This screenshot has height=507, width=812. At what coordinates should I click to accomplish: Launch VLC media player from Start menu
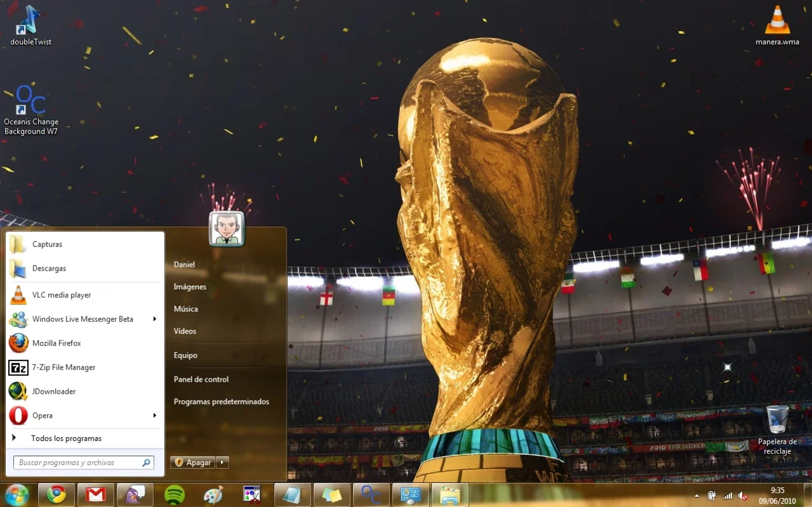click(85, 295)
